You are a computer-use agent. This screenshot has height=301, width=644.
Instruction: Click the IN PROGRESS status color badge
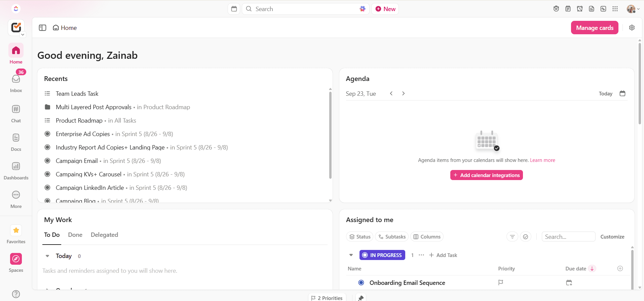click(382, 255)
